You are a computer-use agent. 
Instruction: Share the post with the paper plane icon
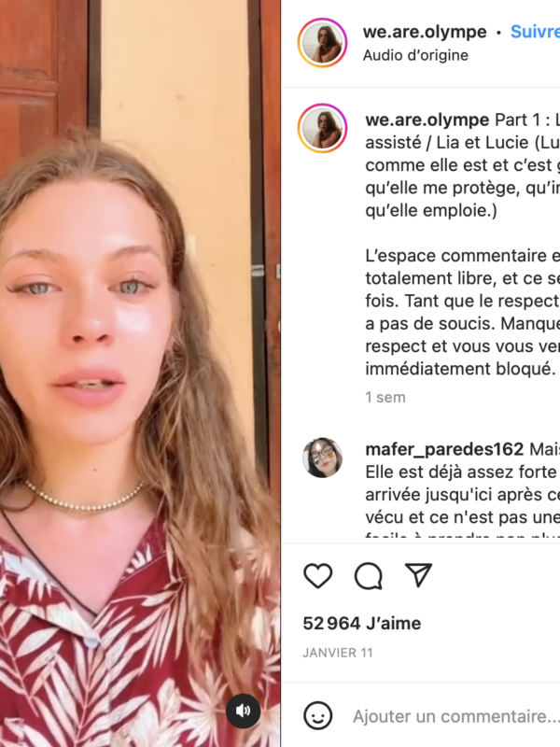418,574
